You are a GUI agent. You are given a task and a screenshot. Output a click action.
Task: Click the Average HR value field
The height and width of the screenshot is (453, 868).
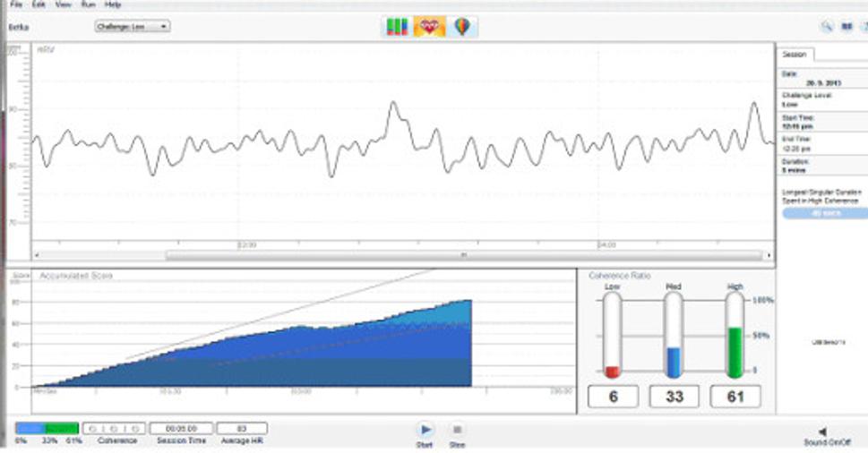click(x=242, y=428)
